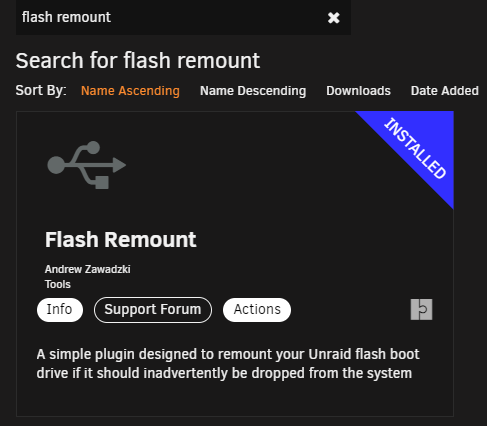
Task: Open the Info button
Action: (60, 310)
